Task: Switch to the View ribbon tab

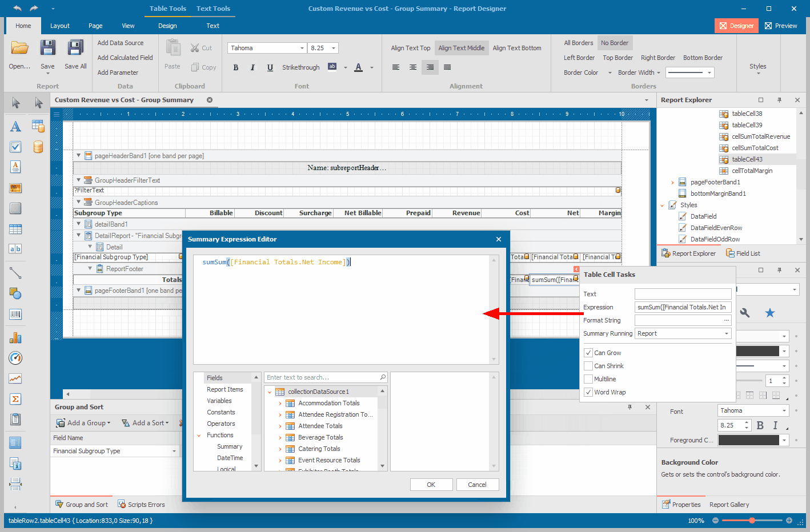Action: pos(128,26)
